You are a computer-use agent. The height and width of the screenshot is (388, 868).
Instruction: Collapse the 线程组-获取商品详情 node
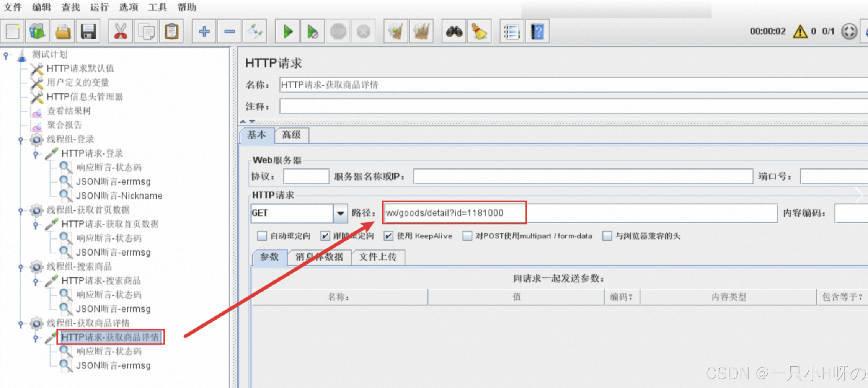(21, 324)
